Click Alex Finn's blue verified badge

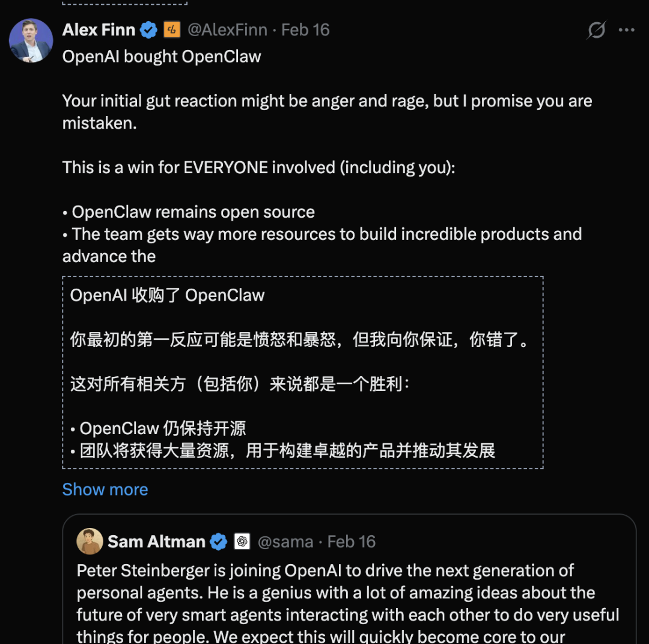[149, 29]
